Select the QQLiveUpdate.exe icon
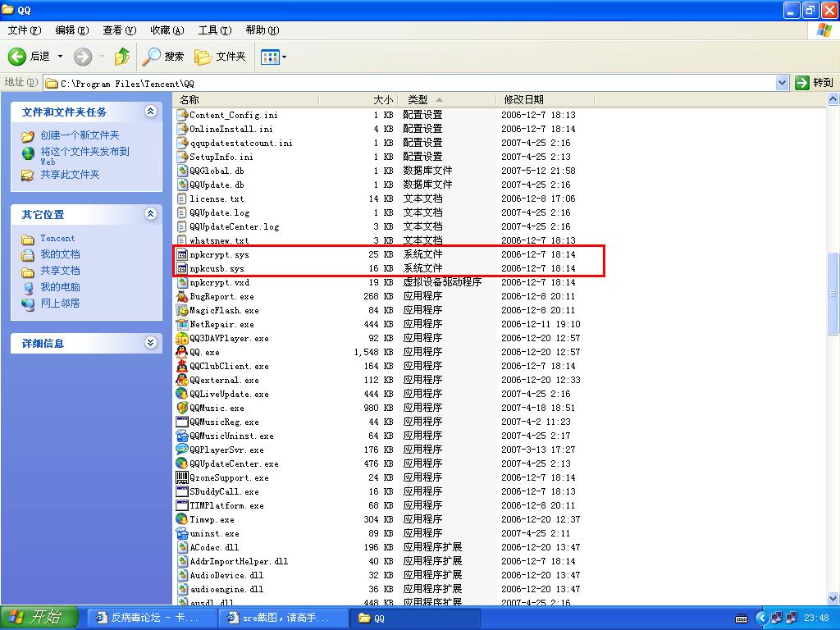840x630 pixels. pyautogui.click(x=182, y=394)
